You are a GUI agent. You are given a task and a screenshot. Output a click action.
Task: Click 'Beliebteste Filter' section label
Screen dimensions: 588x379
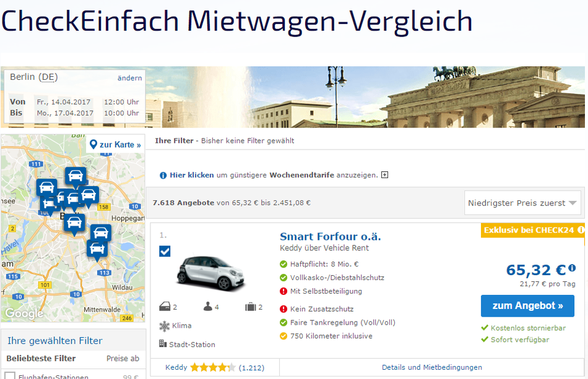pyautogui.click(x=41, y=359)
